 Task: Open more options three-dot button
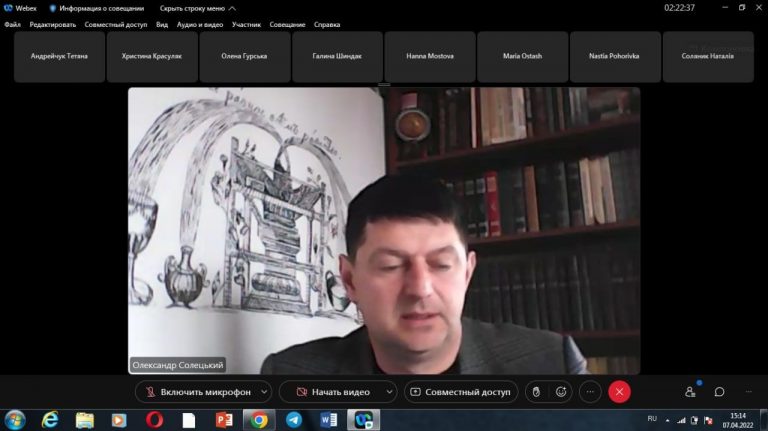590,392
